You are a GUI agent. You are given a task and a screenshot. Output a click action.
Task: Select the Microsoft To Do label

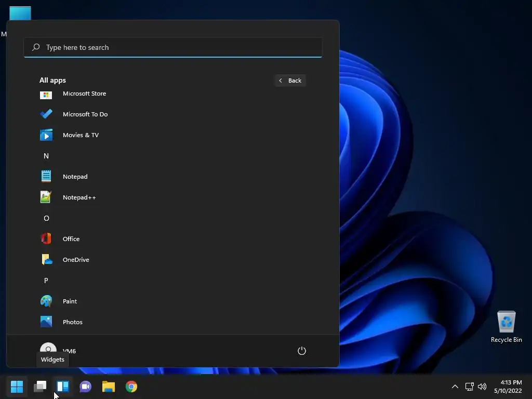(85, 114)
